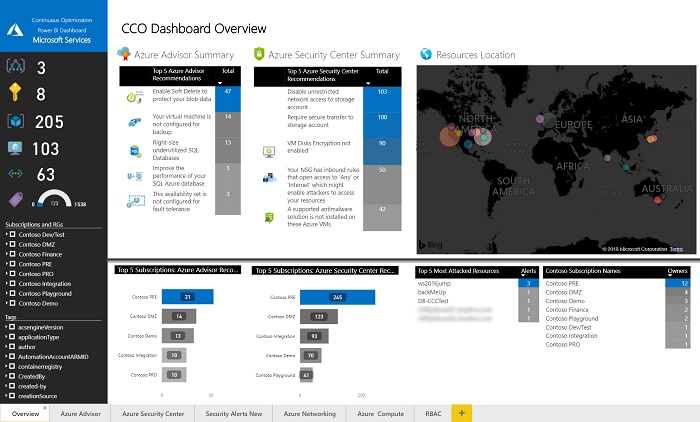Click the virtual machine monitor icon beside 103
The image size is (700, 422).
click(15, 148)
